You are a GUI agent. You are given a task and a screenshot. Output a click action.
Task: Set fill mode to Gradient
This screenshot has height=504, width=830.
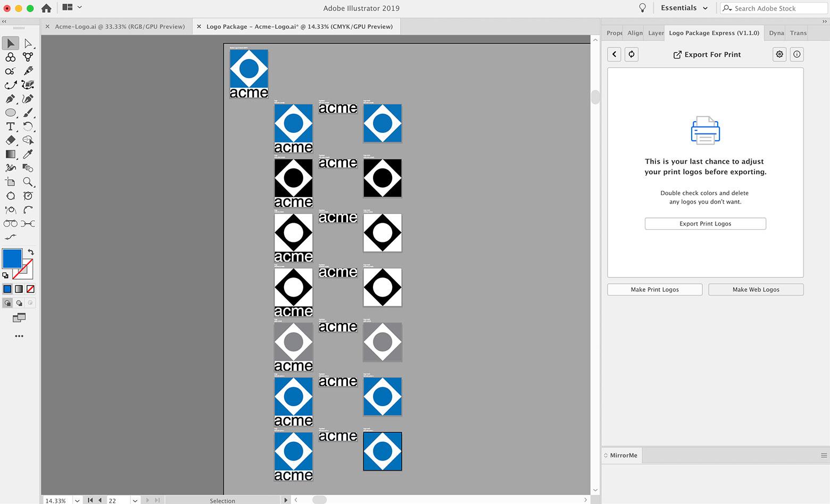click(x=19, y=289)
